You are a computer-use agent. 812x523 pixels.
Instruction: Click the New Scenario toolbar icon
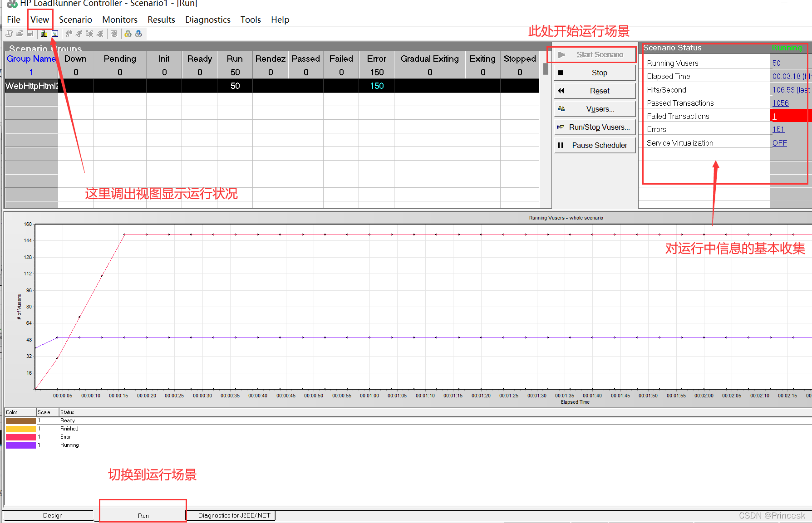click(9, 34)
